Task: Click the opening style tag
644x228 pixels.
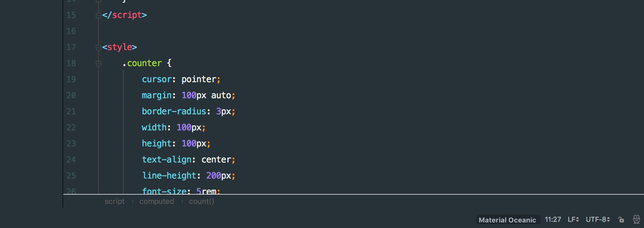Action: 120,47
